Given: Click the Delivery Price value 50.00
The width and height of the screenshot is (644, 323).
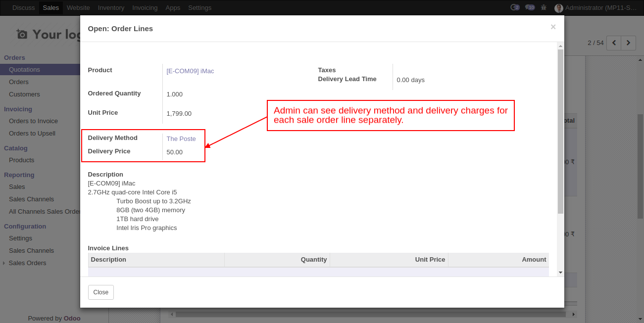Looking at the screenshot, I should pos(175,152).
